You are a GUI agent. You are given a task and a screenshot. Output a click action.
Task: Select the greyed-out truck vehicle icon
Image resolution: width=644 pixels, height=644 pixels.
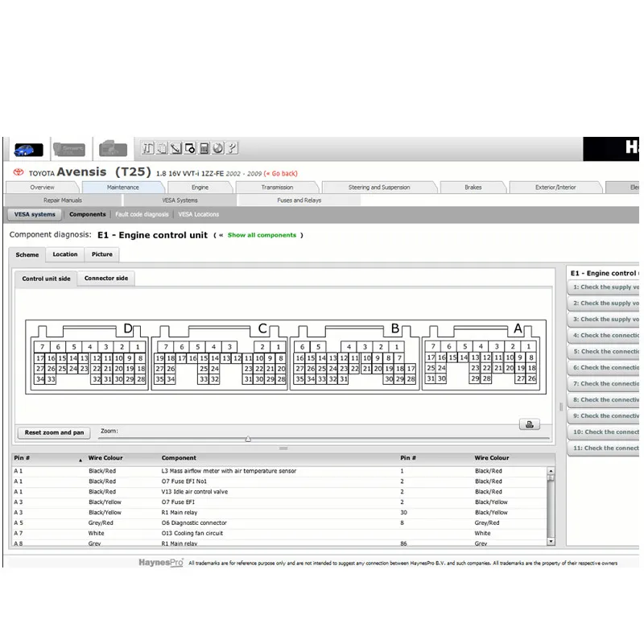click(113, 149)
